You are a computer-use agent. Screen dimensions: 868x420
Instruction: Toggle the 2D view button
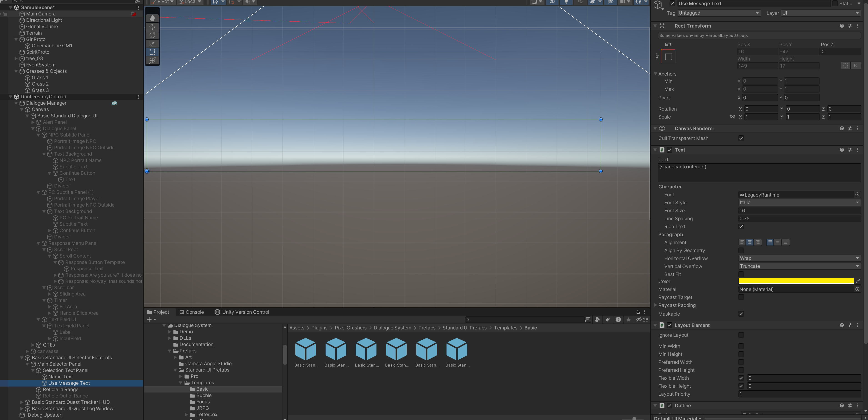552,2
